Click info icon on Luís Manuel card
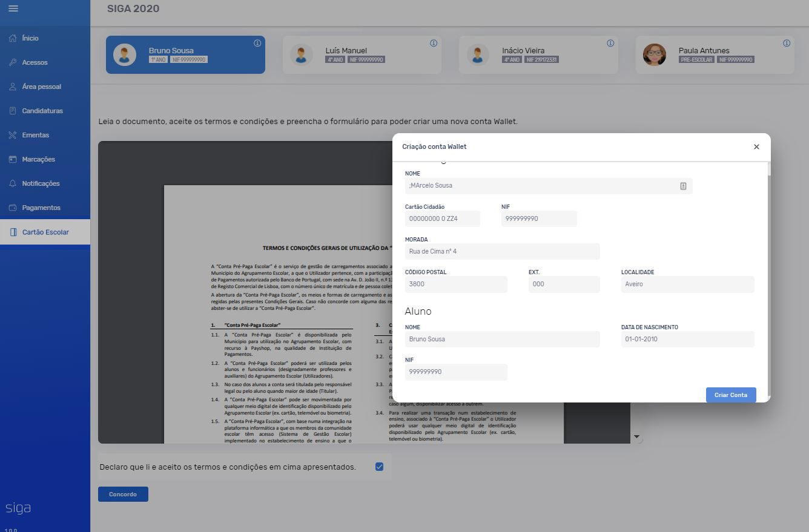The image size is (809, 532). tap(434, 44)
